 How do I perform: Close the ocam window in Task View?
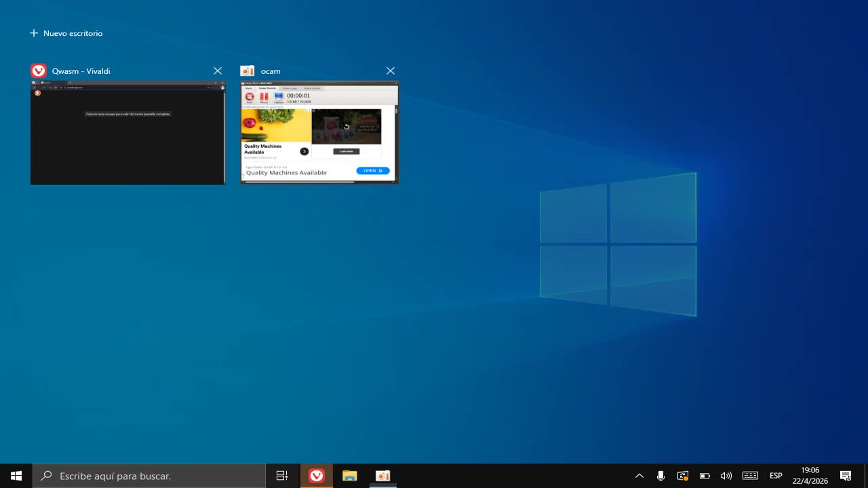coord(391,71)
